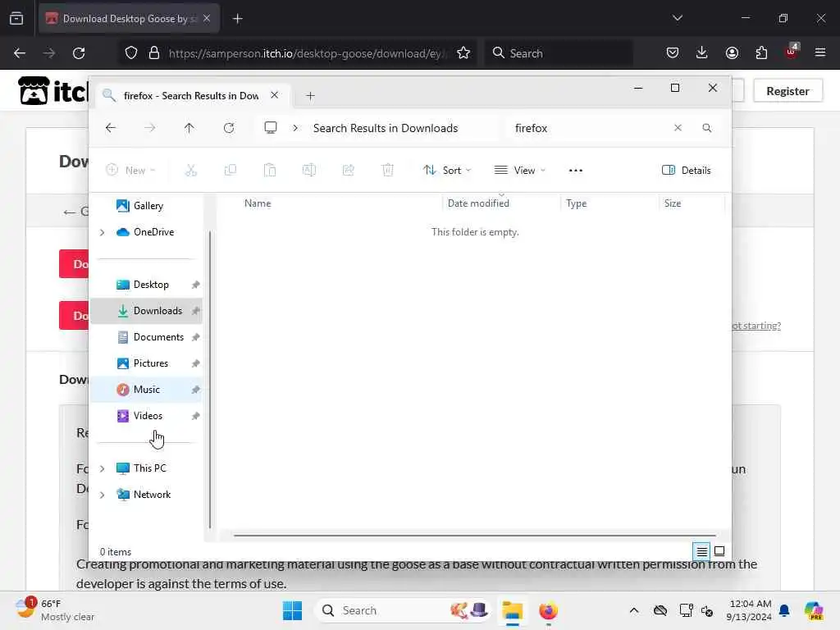The height and width of the screenshot is (630, 840).
Task: Click the Rename icon in Explorer toolbar
Action: click(309, 171)
